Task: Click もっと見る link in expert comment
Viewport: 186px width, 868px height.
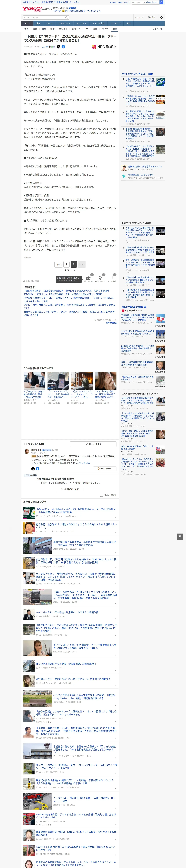Action: click(x=84, y=463)
